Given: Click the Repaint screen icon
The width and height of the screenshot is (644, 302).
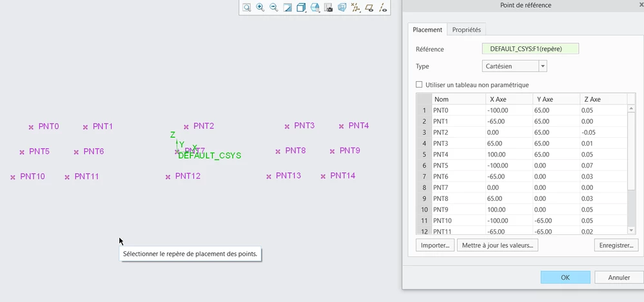Looking at the screenshot, I should [x=288, y=7].
